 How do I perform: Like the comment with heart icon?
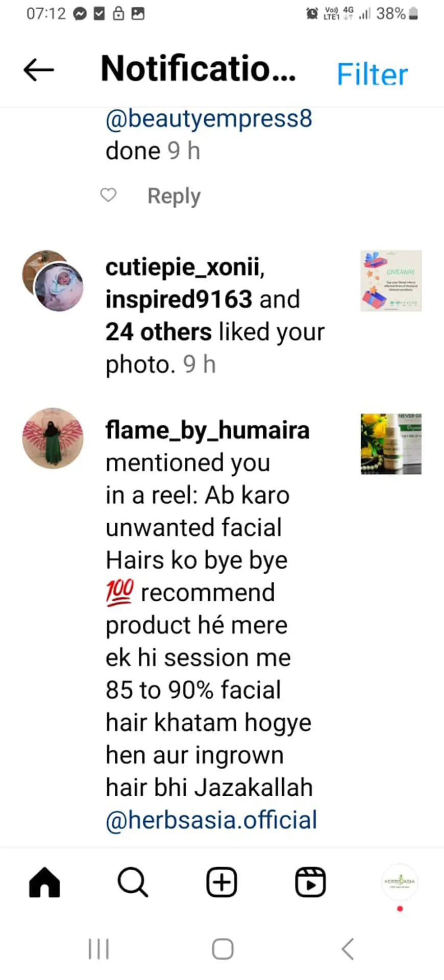coord(108,195)
